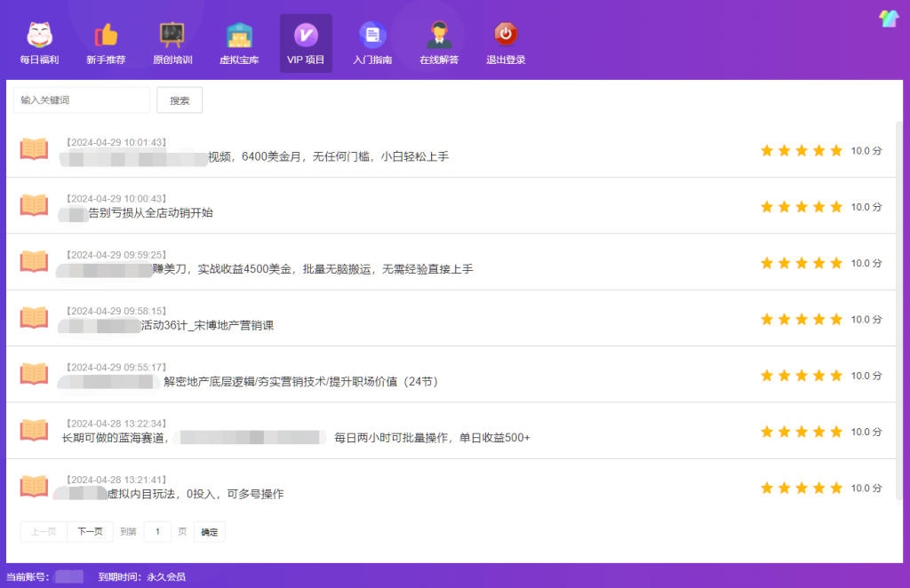The width and height of the screenshot is (910, 588).
Task: Open the 原创培训 blackboard icon
Action: [172, 36]
